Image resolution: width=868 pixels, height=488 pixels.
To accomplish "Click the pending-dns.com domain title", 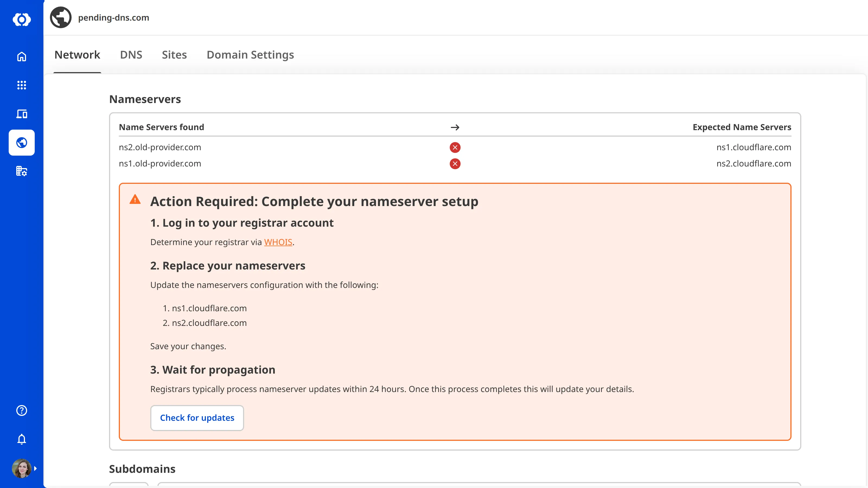I will [114, 18].
